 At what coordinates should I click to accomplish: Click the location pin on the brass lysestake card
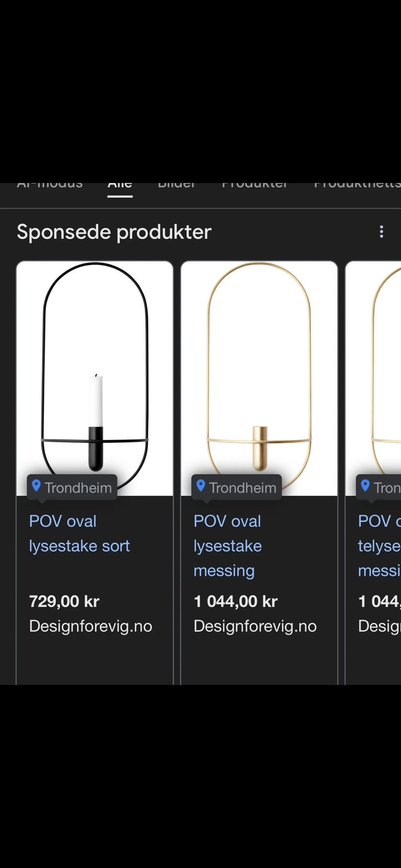click(x=201, y=486)
